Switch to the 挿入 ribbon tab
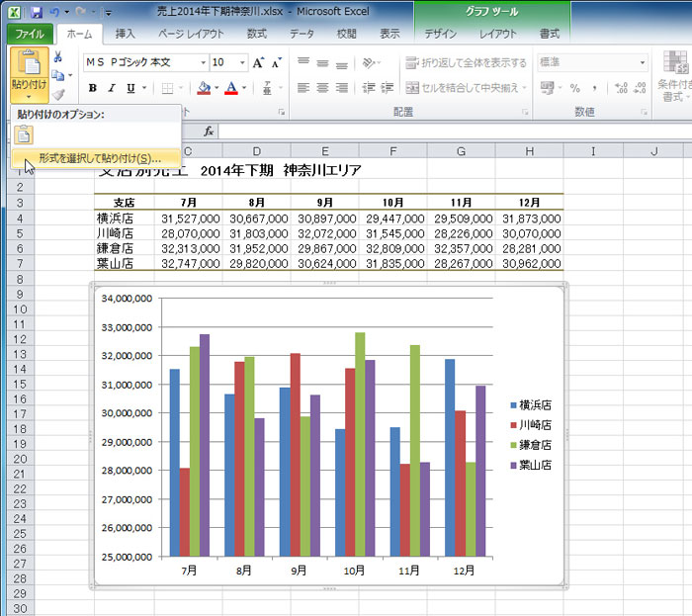 [126, 34]
